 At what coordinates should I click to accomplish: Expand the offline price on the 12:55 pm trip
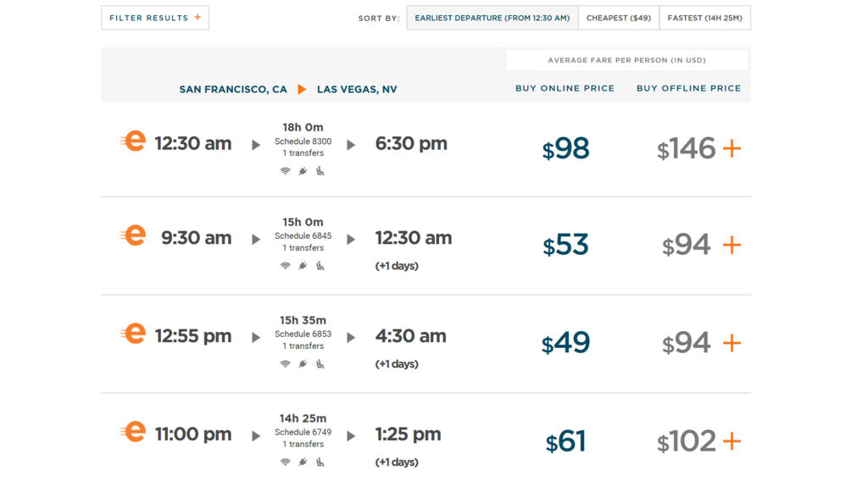[732, 343]
